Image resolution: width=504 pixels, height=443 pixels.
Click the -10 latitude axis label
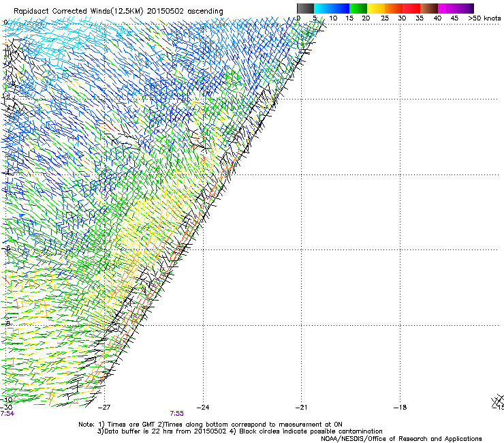pos(7,400)
